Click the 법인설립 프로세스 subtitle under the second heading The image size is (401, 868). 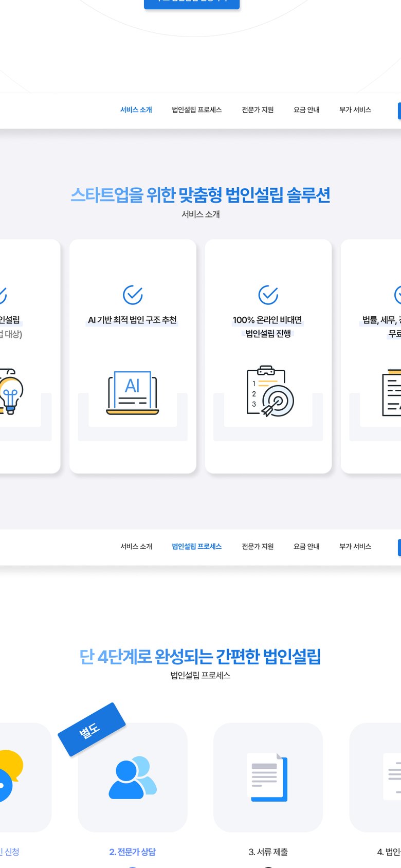click(200, 676)
